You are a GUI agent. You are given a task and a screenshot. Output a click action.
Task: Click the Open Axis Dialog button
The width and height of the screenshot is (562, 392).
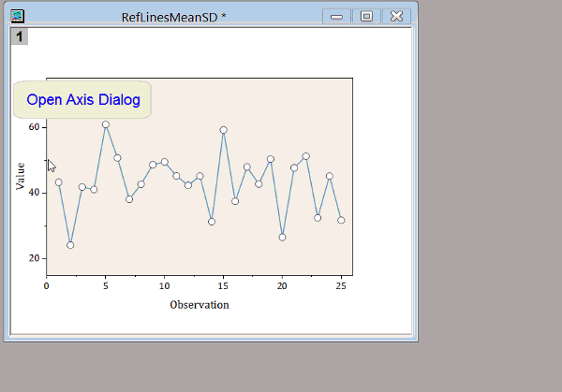83,99
